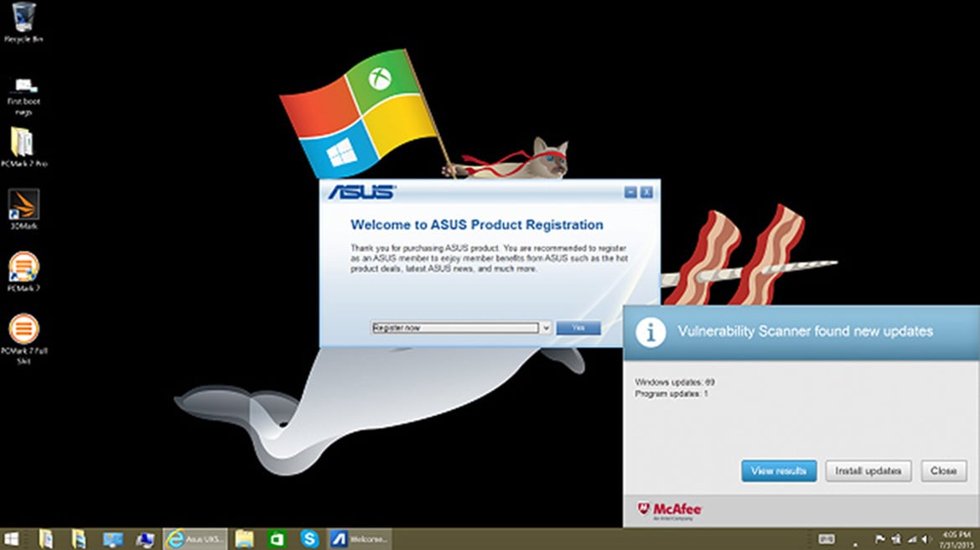980x550 pixels.
Task: Open the touch keyboard tray icon
Action: (827, 539)
